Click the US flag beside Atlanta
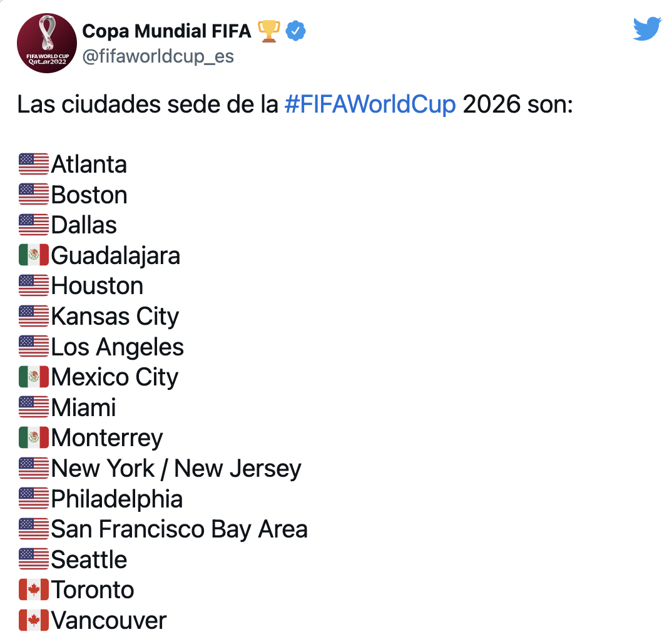 34,165
